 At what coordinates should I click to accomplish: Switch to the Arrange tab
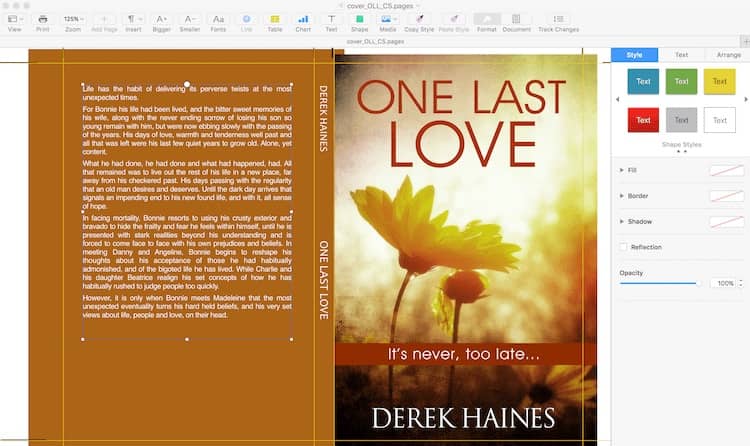point(728,55)
